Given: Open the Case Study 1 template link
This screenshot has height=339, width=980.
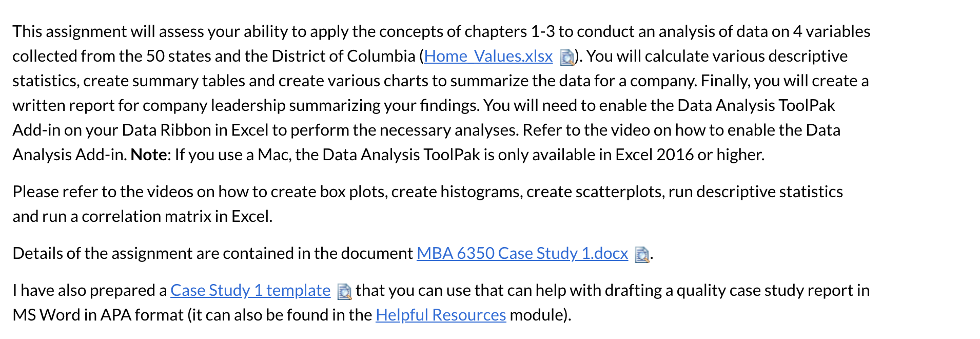Looking at the screenshot, I should tap(250, 290).
